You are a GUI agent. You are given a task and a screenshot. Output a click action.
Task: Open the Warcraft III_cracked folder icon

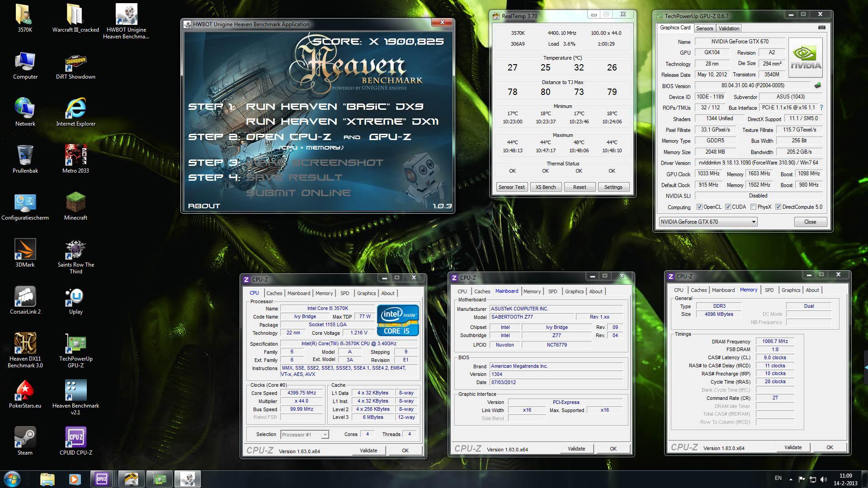75,18
